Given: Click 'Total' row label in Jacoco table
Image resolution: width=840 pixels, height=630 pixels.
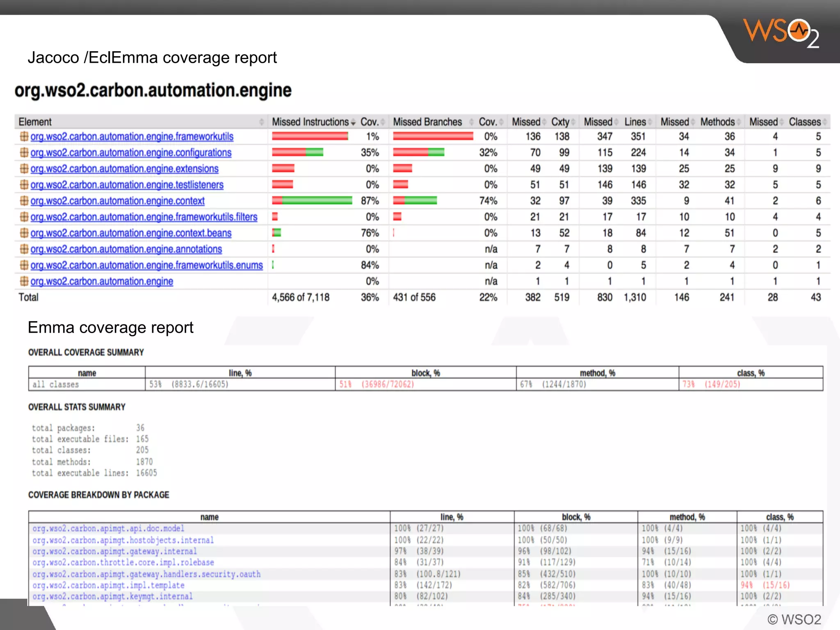Looking at the screenshot, I should coord(28,297).
